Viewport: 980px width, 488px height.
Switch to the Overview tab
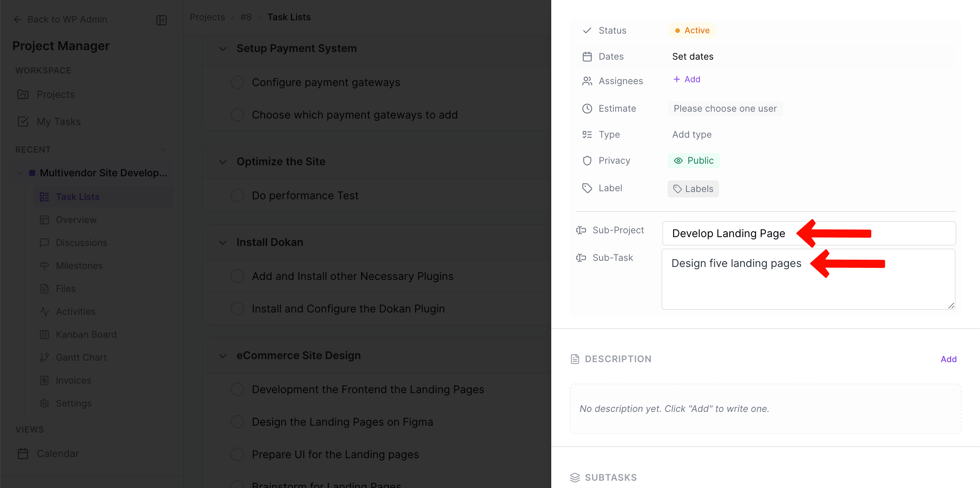coord(76,220)
